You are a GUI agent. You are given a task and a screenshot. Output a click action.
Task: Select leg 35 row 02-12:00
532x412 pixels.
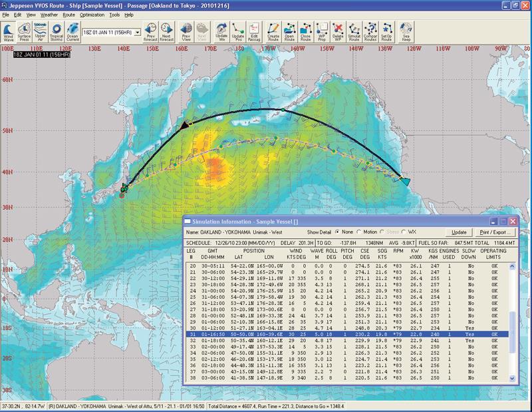346,359
